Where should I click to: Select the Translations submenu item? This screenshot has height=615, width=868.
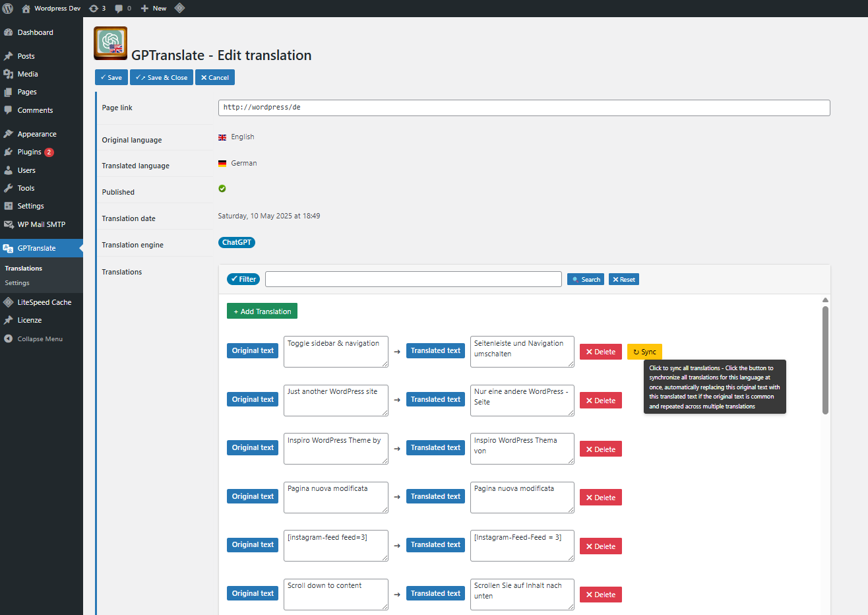point(24,269)
